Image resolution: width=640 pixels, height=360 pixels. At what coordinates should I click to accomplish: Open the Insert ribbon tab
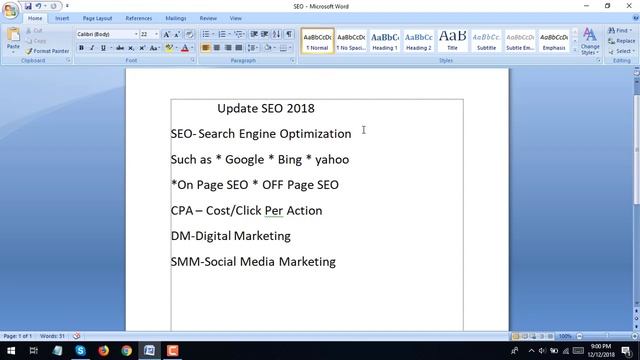click(62, 18)
